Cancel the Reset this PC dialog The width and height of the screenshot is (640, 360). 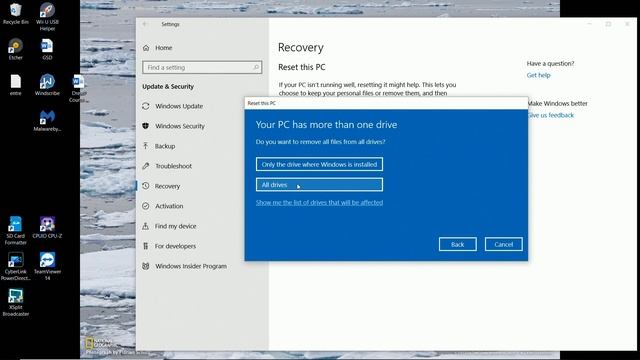point(504,244)
